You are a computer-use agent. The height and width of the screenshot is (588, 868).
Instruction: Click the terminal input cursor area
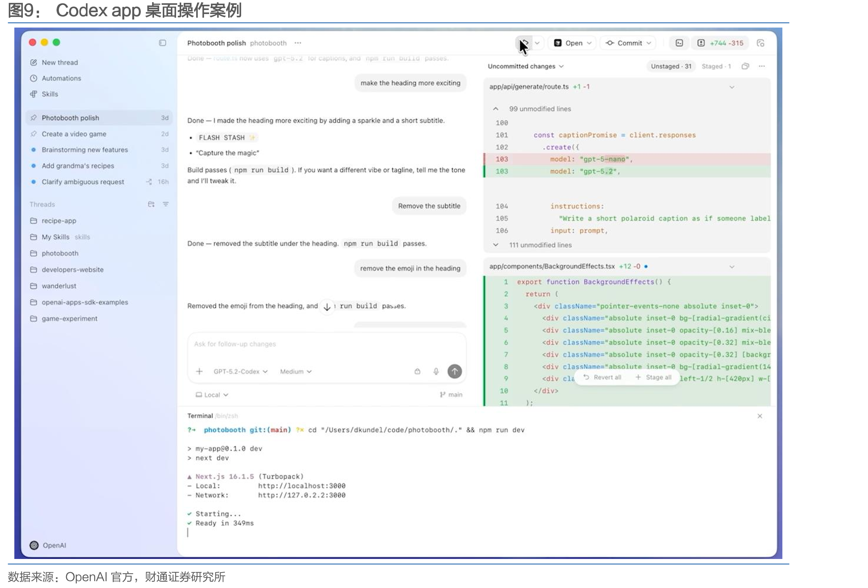point(188,533)
